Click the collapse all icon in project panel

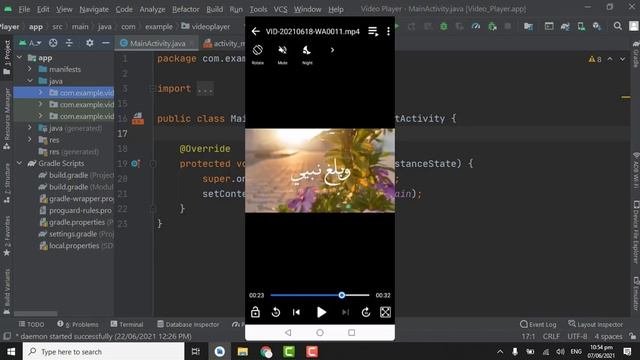69,43
